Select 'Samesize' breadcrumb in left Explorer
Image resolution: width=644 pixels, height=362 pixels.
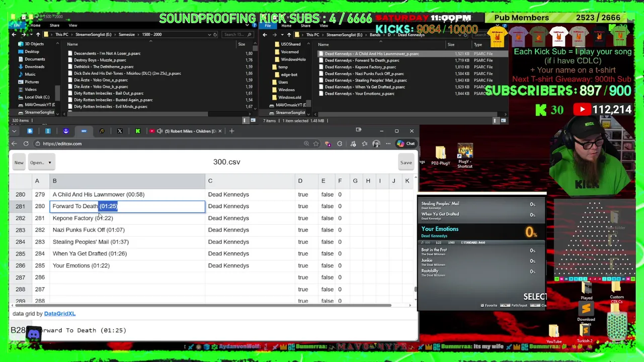(x=127, y=35)
